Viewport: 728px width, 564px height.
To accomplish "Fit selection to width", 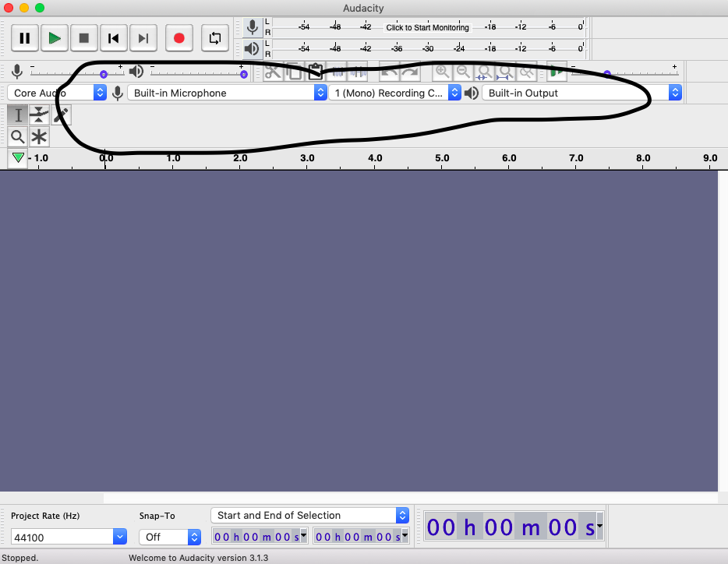I will (484, 72).
